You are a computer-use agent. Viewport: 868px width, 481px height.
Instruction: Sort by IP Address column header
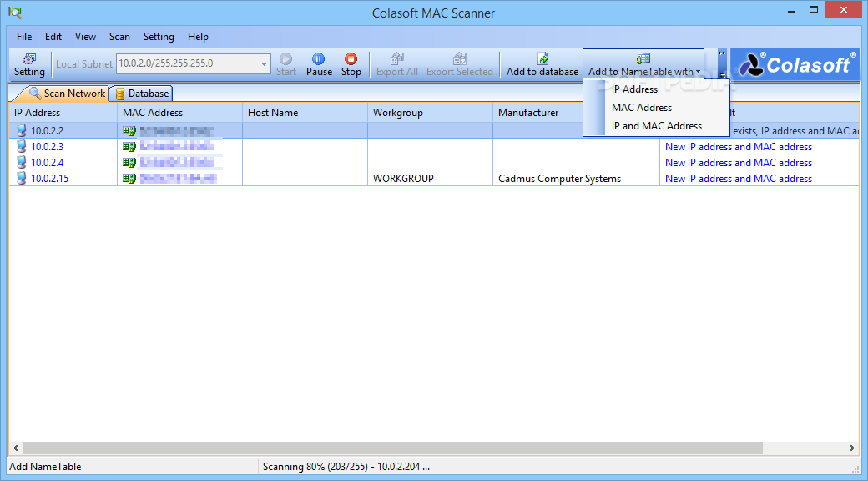63,113
